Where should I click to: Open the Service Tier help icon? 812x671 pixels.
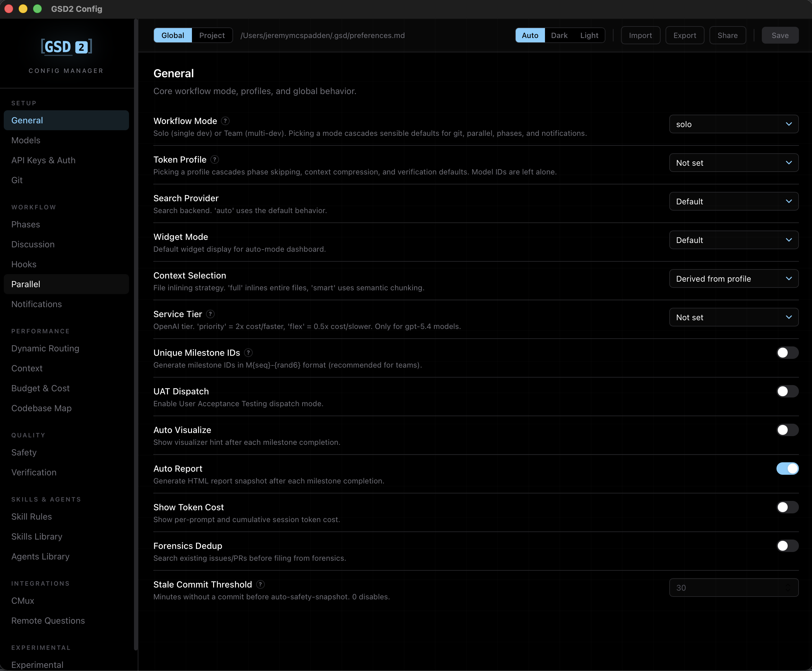(x=210, y=314)
